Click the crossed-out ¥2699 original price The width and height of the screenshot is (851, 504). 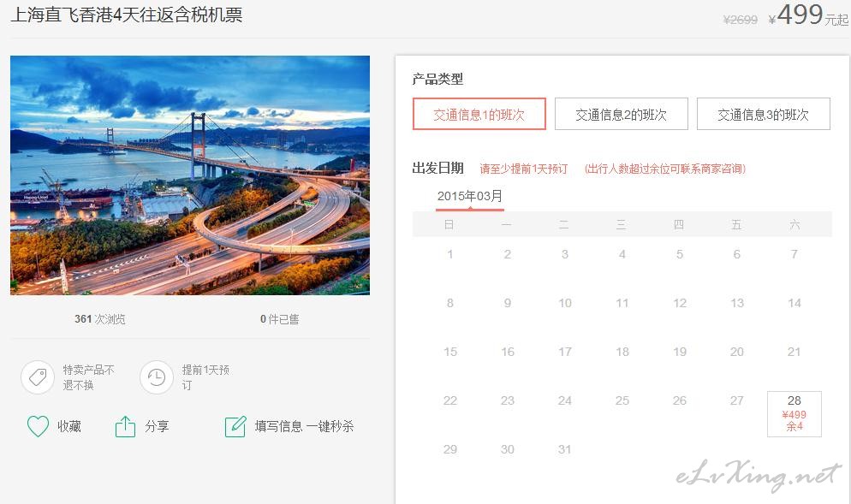[x=741, y=20]
